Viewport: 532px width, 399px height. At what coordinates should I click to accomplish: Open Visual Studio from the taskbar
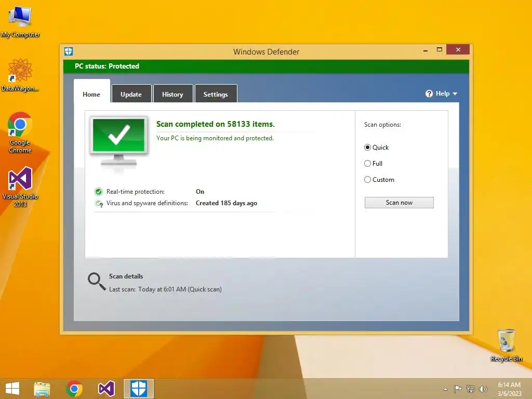[106, 389]
